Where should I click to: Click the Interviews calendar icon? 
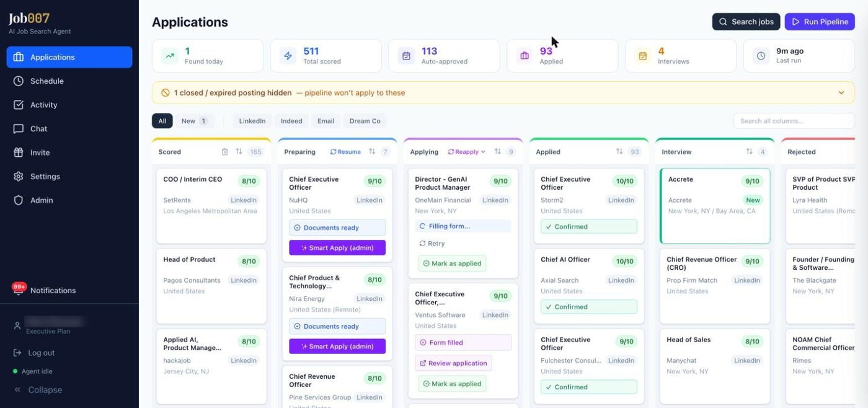pyautogui.click(x=643, y=56)
